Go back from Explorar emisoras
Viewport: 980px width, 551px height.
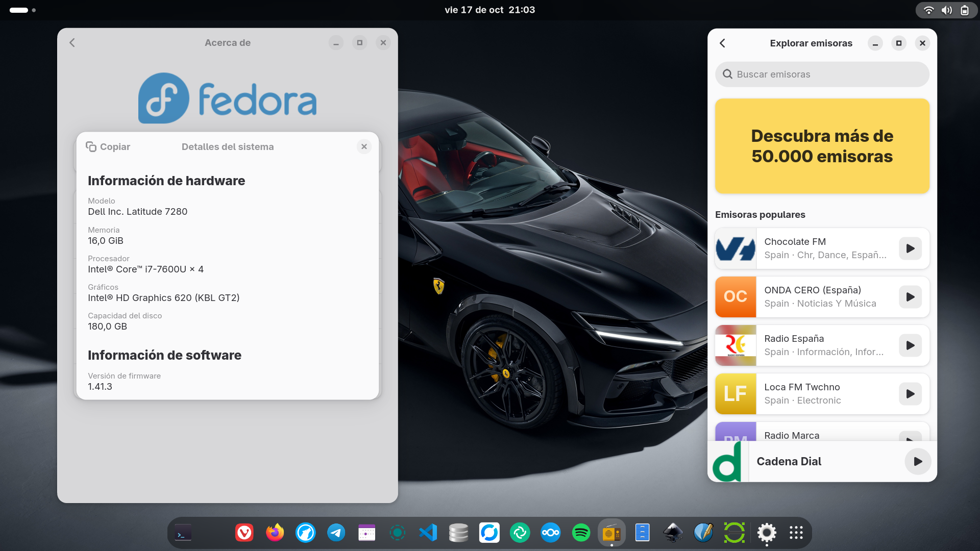pyautogui.click(x=722, y=43)
